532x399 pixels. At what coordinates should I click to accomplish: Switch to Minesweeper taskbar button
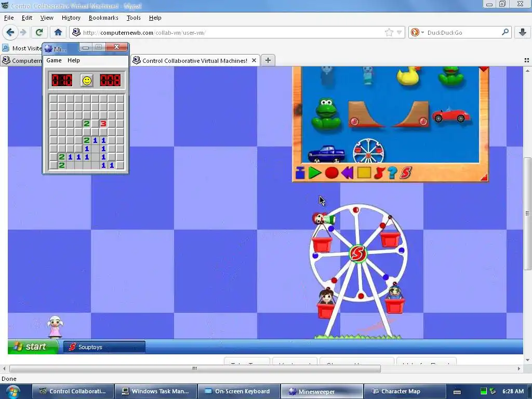pyautogui.click(x=322, y=391)
